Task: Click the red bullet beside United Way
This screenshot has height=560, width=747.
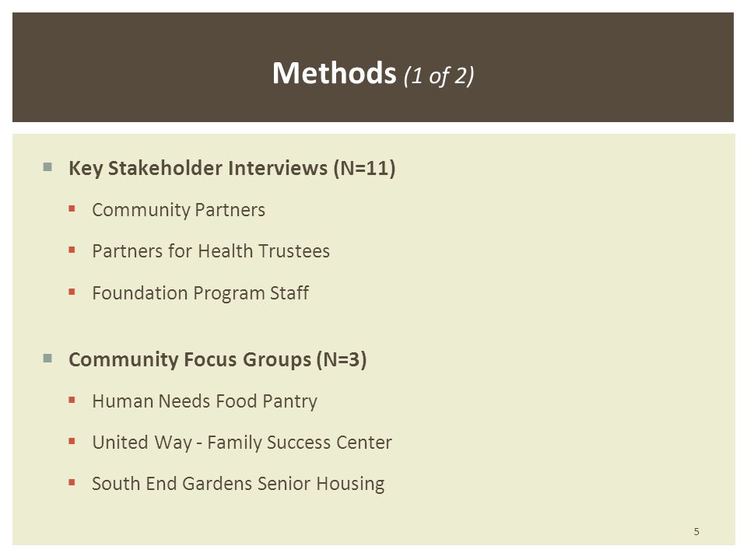Action: coord(72,442)
